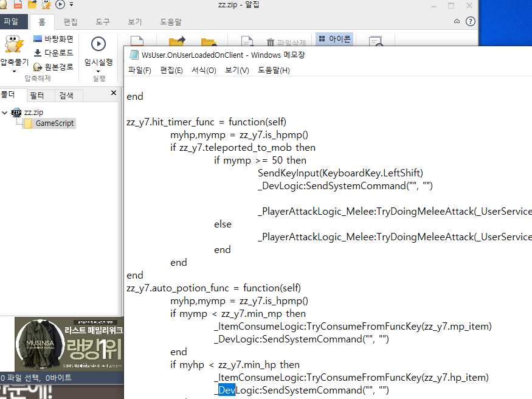Toggle the 아이콘 view mode button

(x=334, y=39)
